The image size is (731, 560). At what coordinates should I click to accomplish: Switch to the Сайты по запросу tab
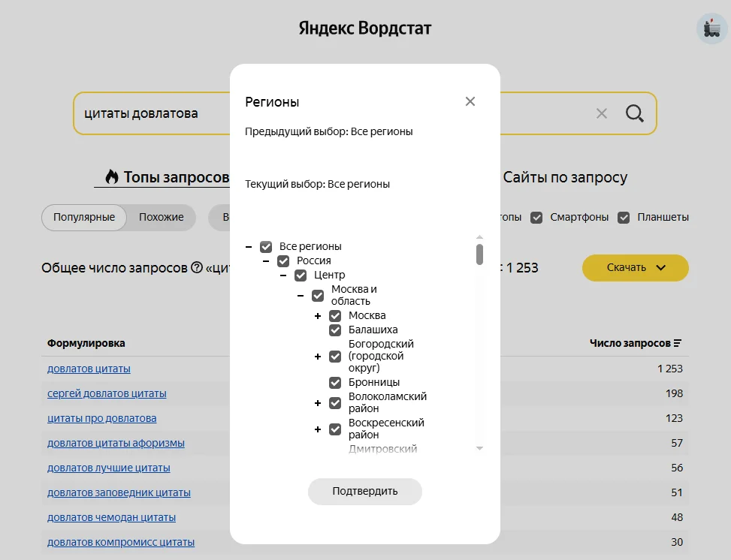[x=564, y=177]
